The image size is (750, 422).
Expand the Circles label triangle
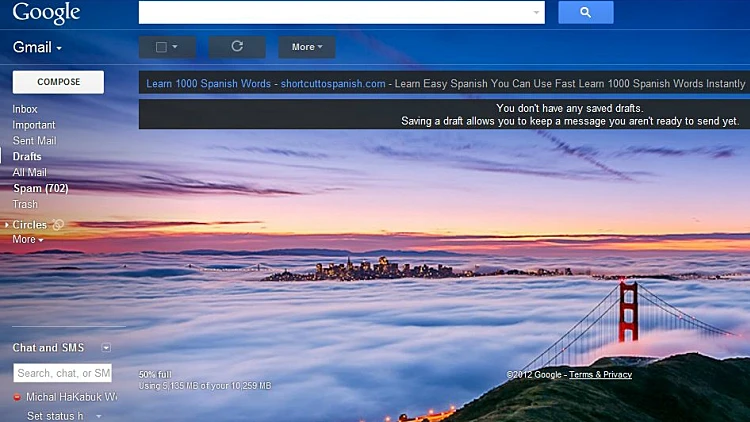click(6, 225)
